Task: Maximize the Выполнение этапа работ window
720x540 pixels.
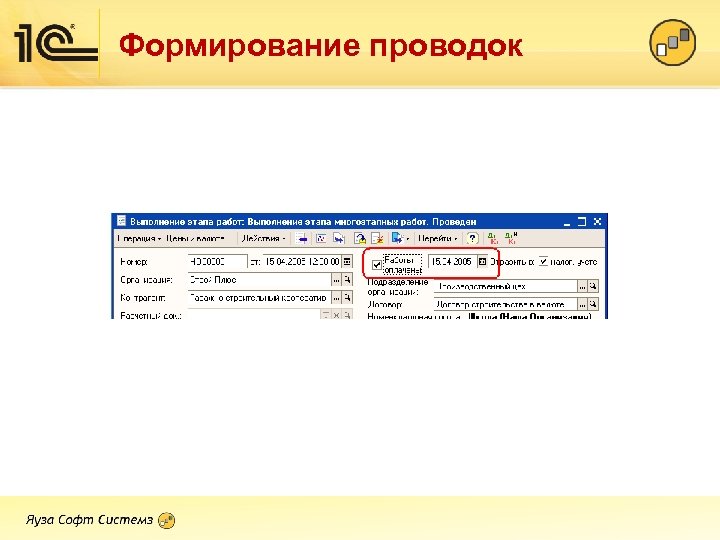Action: coord(582,222)
